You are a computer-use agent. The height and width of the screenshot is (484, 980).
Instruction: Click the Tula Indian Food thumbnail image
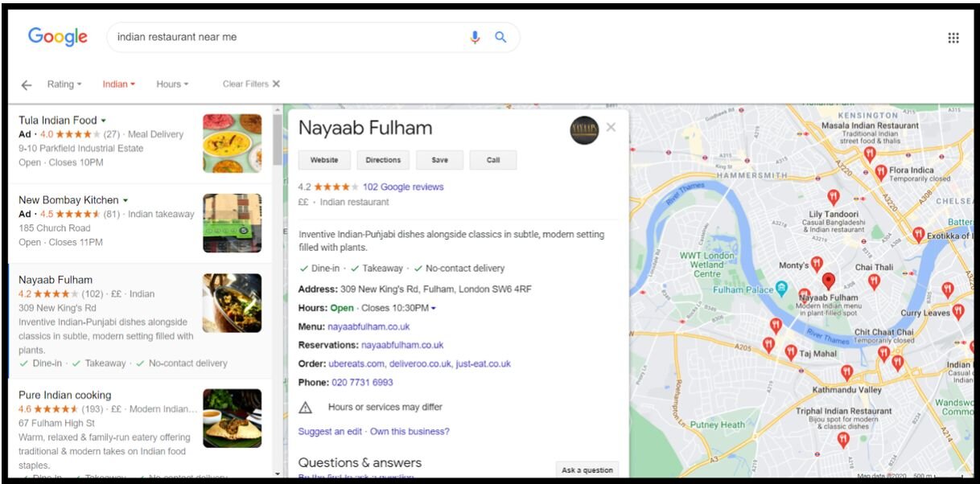tap(232, 143)
